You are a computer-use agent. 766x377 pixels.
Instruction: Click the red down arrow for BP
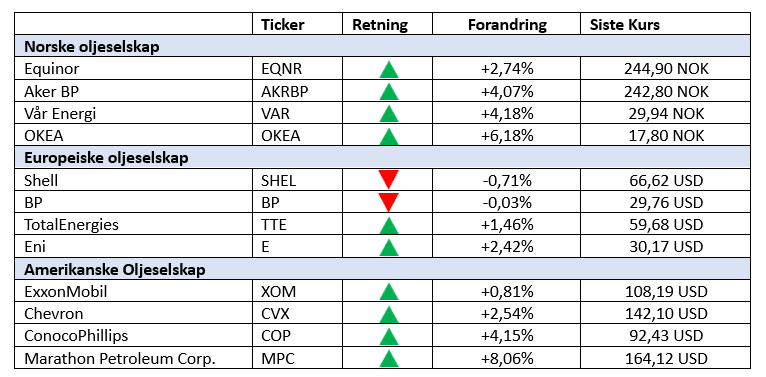pos(389,202)
